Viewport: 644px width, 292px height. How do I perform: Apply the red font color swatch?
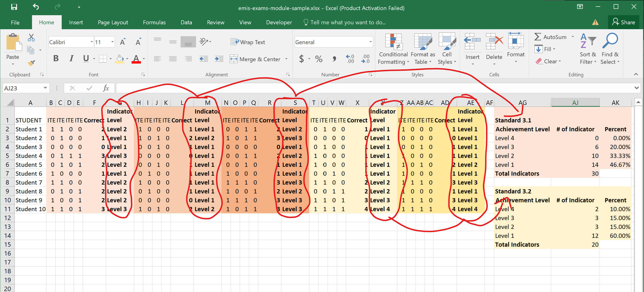pyautogui.click(x=136, y=59)
